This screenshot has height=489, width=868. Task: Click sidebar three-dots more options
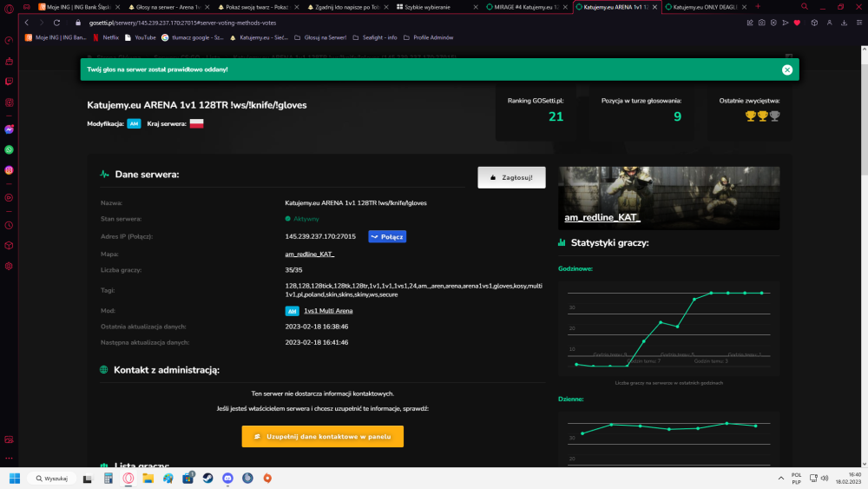9,458
